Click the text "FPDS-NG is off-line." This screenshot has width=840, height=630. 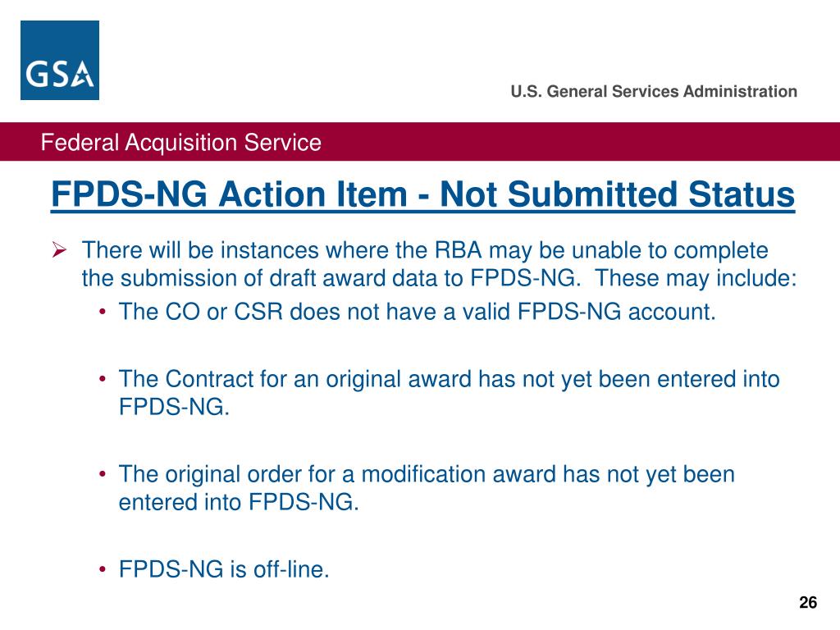click(224, 569)
